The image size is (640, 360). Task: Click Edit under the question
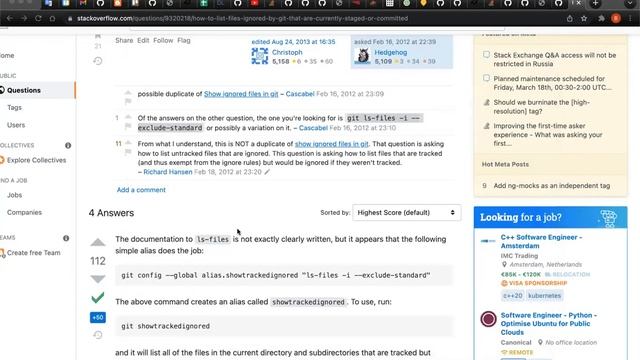(x=143, y=40)
